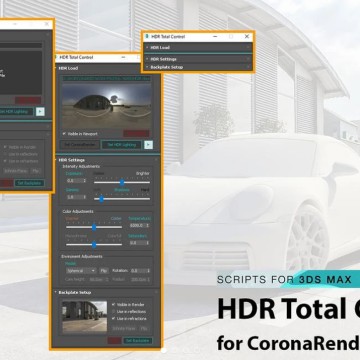Screen dimensions: 360x360
Task: Click the Rotation value spinner arrows
Action: click(148, 271)
